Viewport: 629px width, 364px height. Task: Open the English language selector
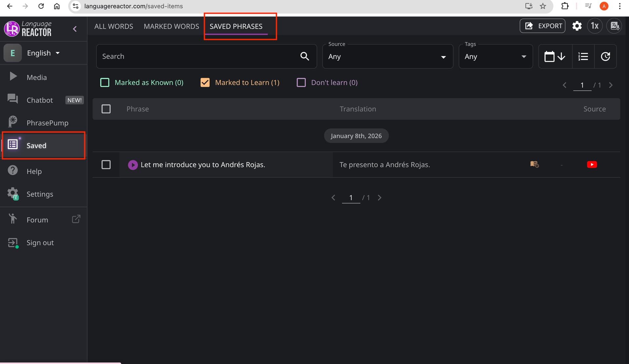point(43,53)
